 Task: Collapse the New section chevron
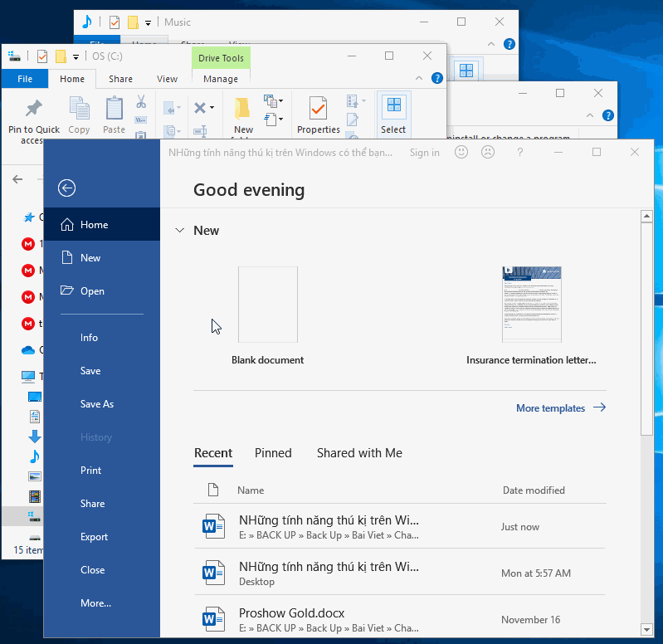180,231
